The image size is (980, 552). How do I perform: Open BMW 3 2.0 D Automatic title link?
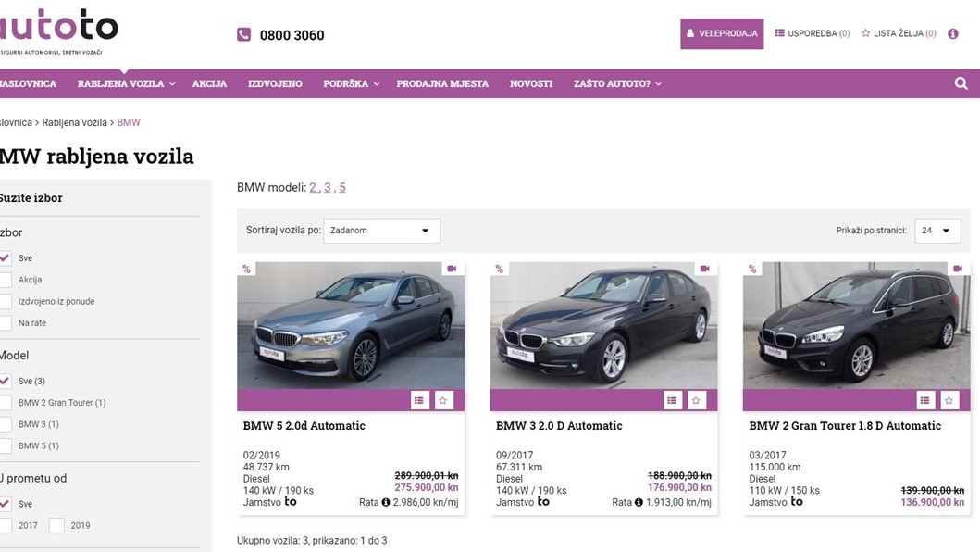coord(559,426)
